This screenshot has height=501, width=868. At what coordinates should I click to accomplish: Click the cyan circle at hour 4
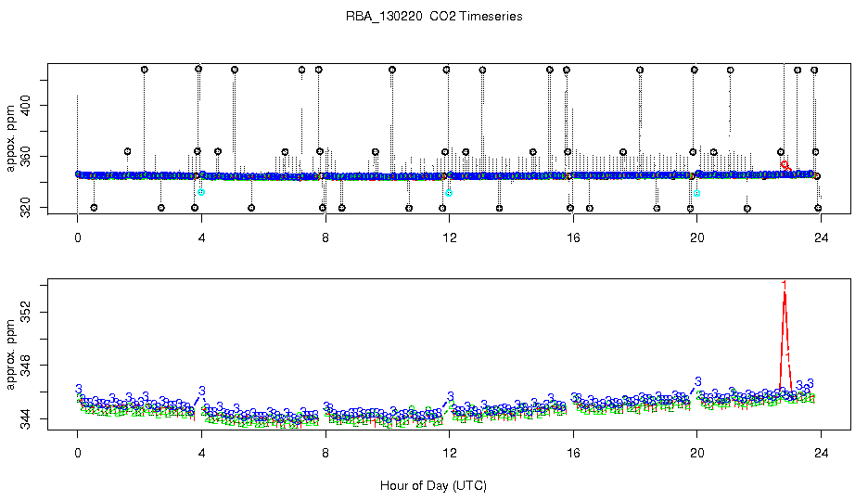coord(201,192)
